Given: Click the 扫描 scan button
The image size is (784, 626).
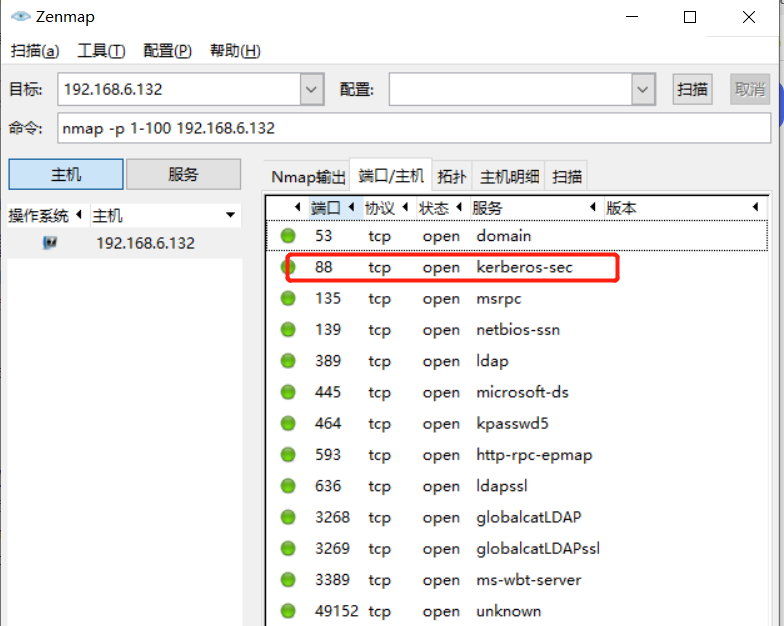Looking at the screenshot, I should [692, 90].
